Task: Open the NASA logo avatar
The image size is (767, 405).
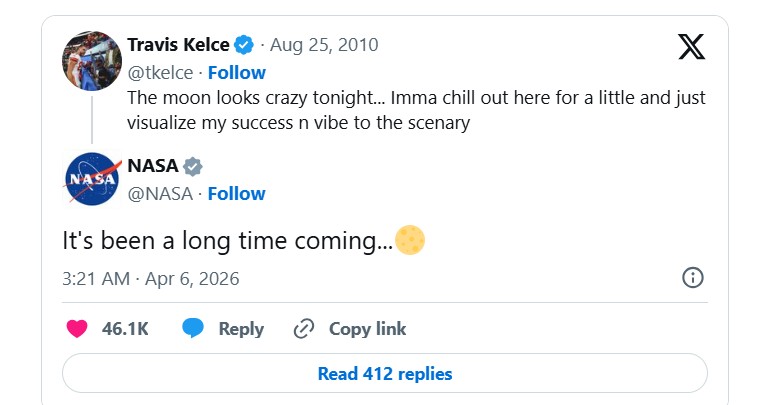Action: (92, 178)
